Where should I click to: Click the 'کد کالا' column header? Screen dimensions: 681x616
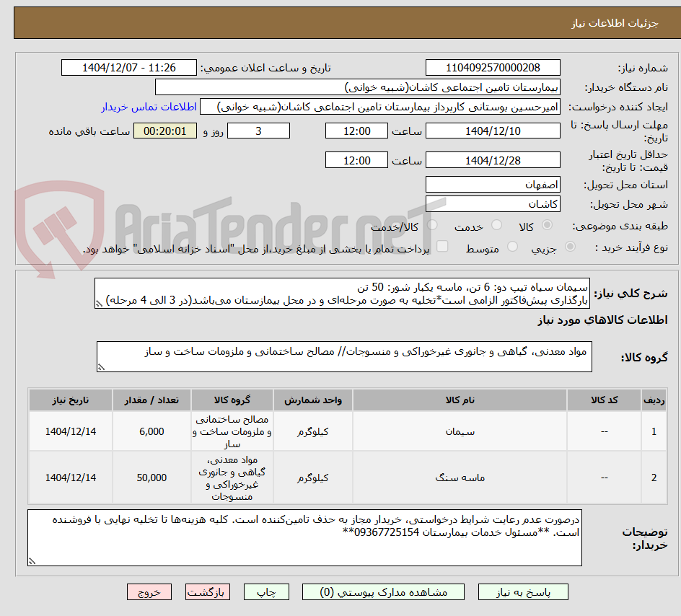[x=604, y=400]
